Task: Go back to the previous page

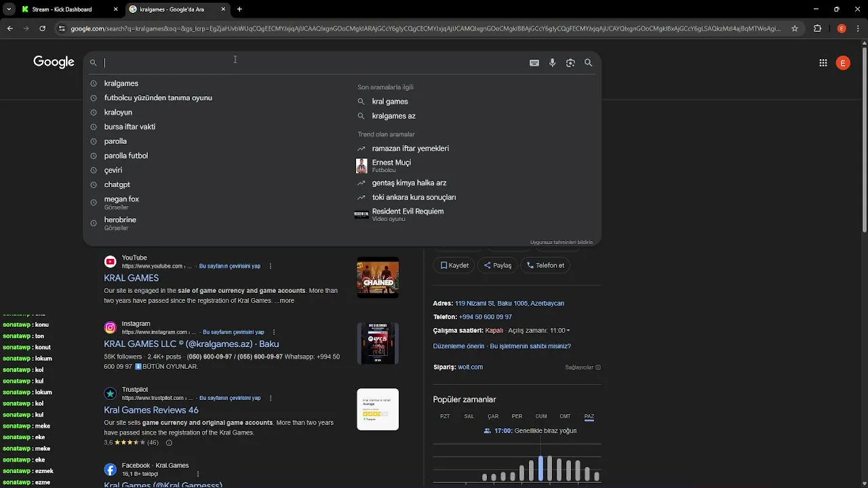Action: [x=9, y=28]
